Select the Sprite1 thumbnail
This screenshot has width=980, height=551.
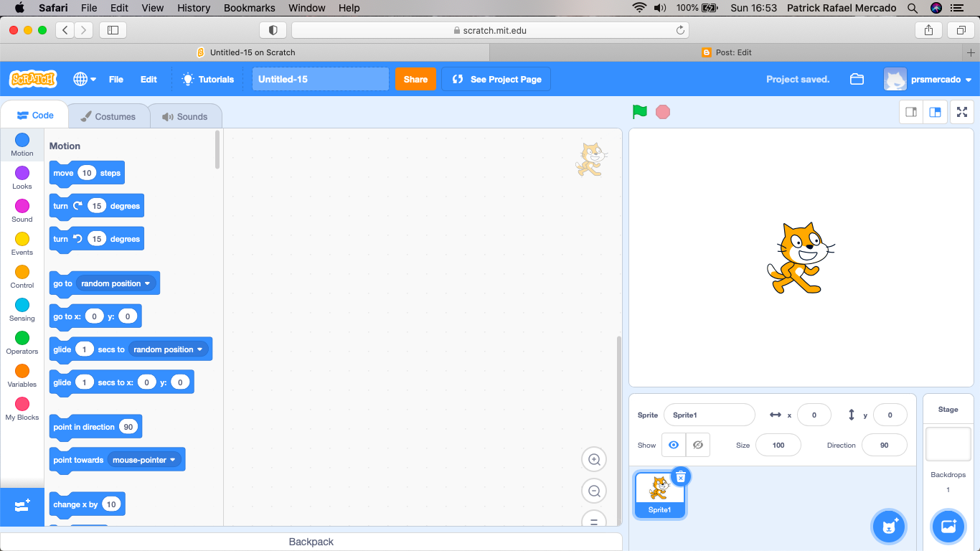click(x=659, y=494)
